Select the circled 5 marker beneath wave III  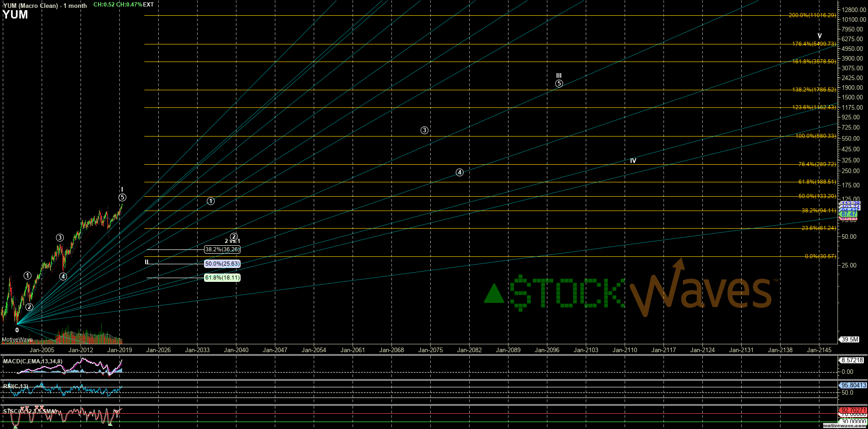559,84
